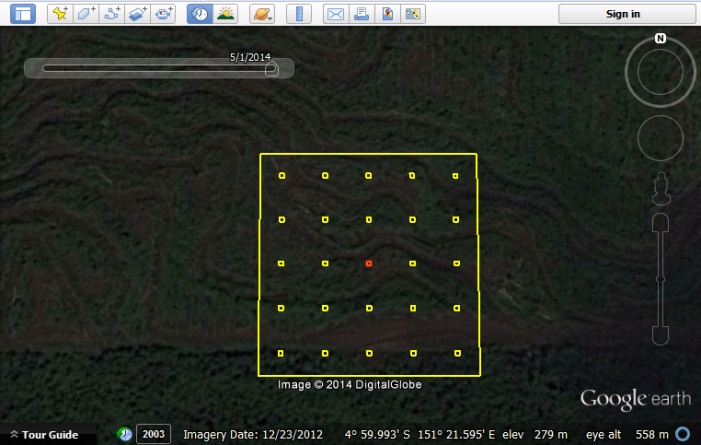Open View in Google Maps icon
This screenshot has width=701, height=445.
(413, 14)
